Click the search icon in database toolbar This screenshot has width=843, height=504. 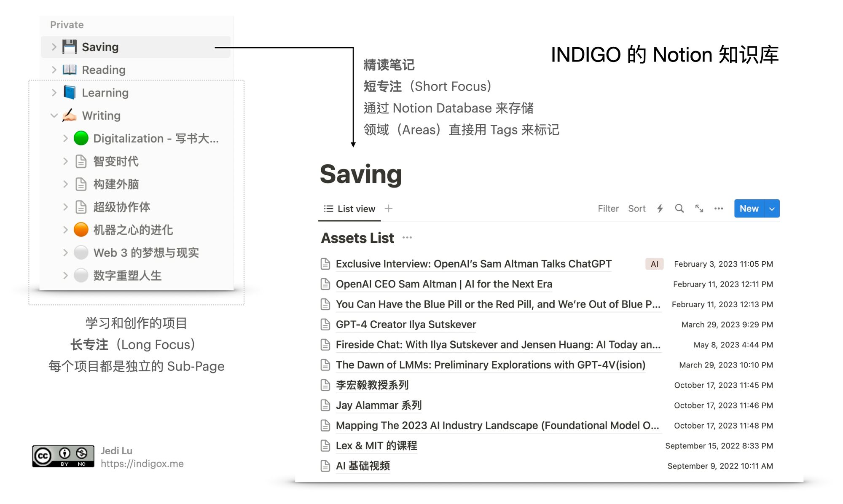click(679, 209)
